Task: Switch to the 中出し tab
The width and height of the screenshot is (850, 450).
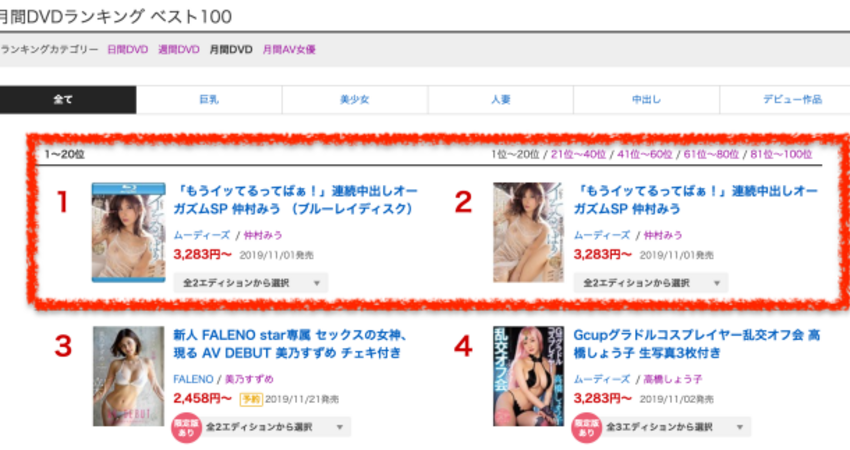Action: pos(646,99)
